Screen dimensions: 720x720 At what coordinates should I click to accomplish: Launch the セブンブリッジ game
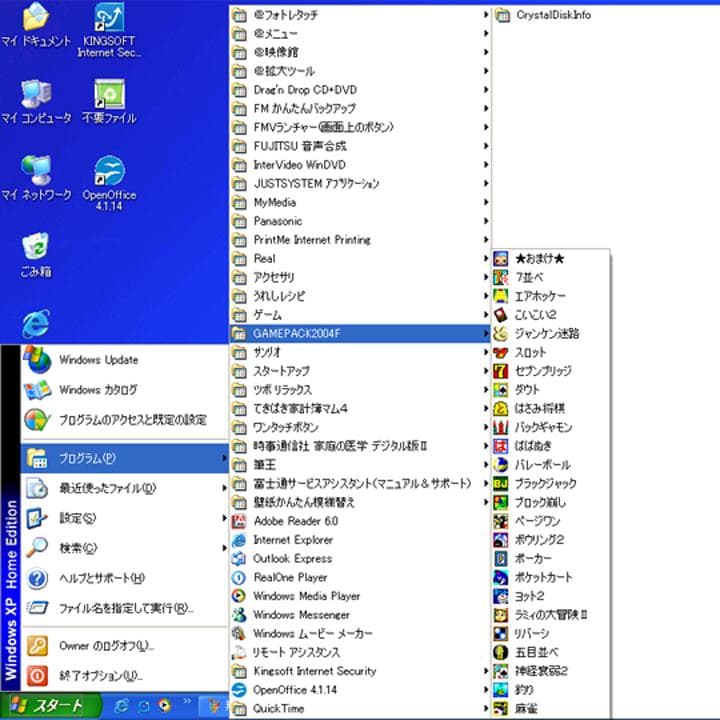(x=551, y=371)
